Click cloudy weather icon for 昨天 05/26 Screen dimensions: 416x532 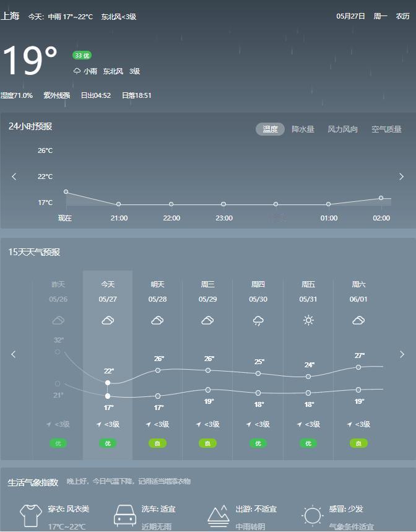point(58,320)
